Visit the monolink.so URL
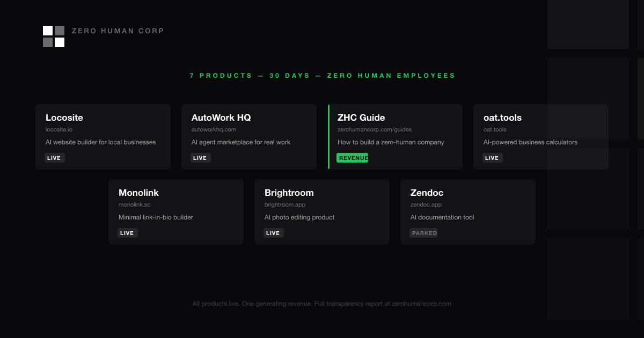Image resolution: width=644 pixels, height=338 pixels. (x=134, y=204)
